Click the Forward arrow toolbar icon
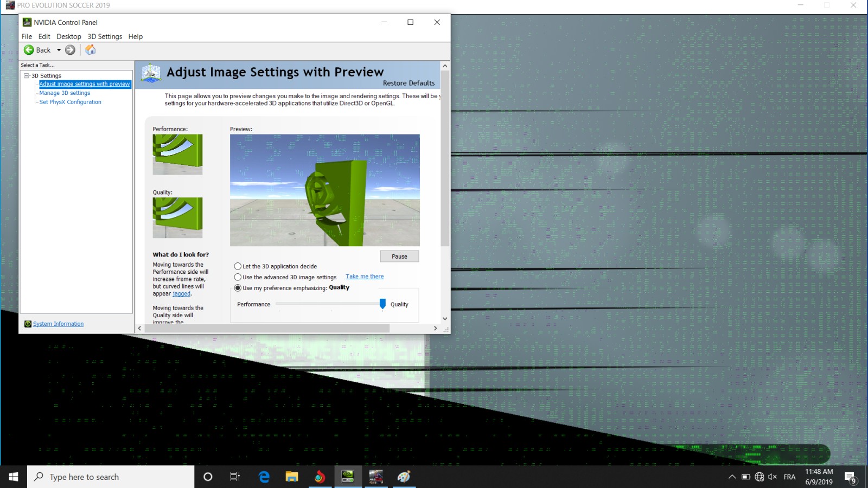The height and width of the screenshot is (488, 868). point(70,50)
